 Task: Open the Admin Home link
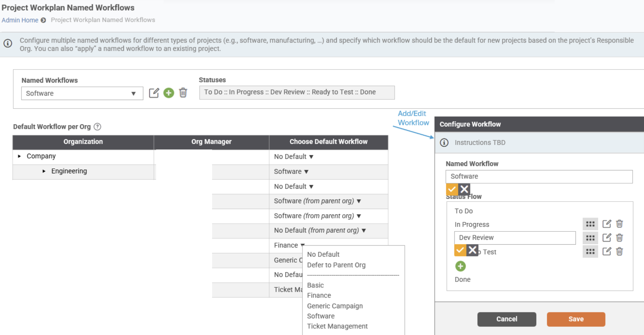(x=20, y=20)
